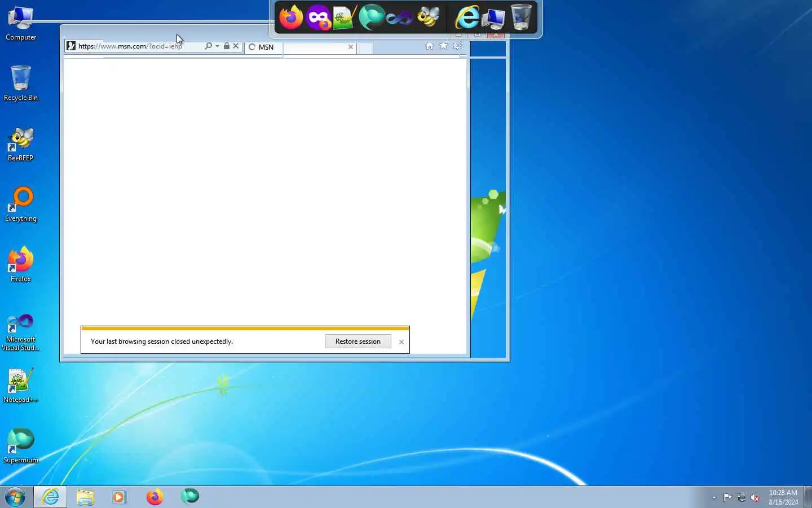Click the security lock icon in address bar
The height and width of the screenshot is (508, 812).
pos(227,46)
